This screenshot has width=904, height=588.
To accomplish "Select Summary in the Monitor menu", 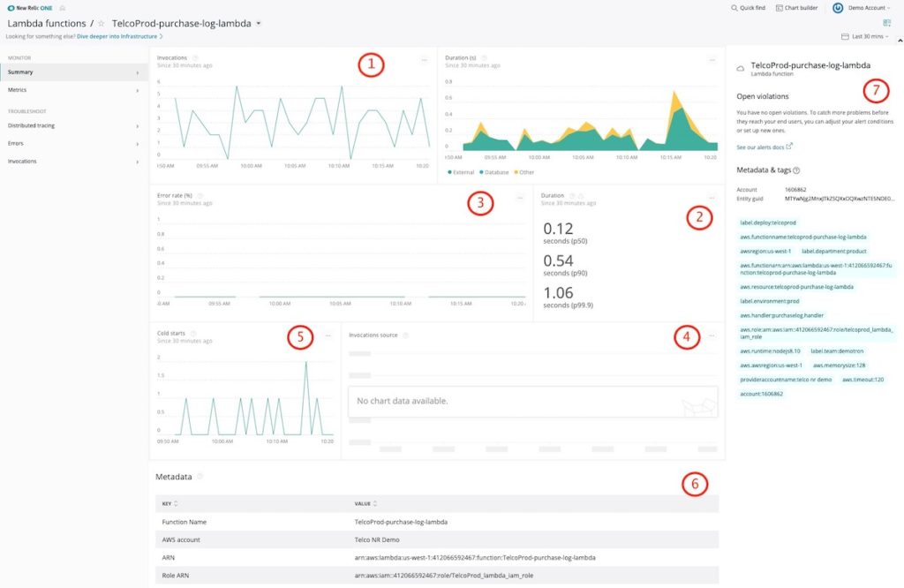I will (x=74, y=72).
